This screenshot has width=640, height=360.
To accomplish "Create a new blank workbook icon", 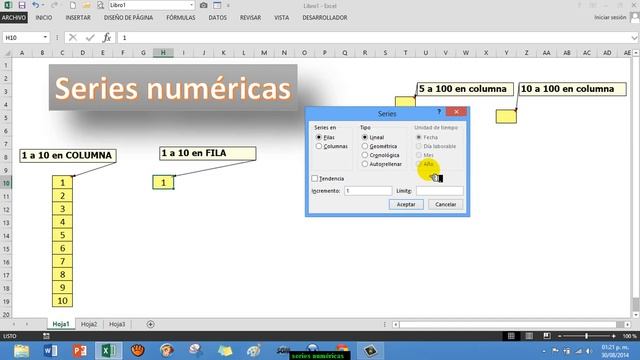I will coord(72,5).
